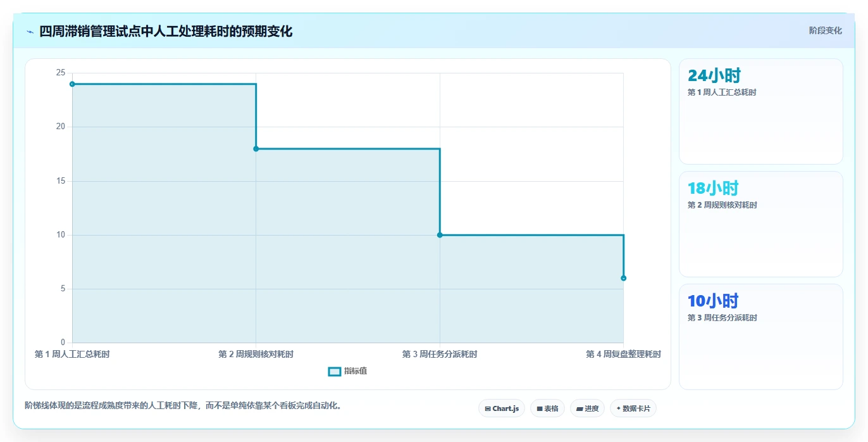The width and height of the screenshot is (868, 442).
Task: Click the 24小时 card value
Action: 714,76
